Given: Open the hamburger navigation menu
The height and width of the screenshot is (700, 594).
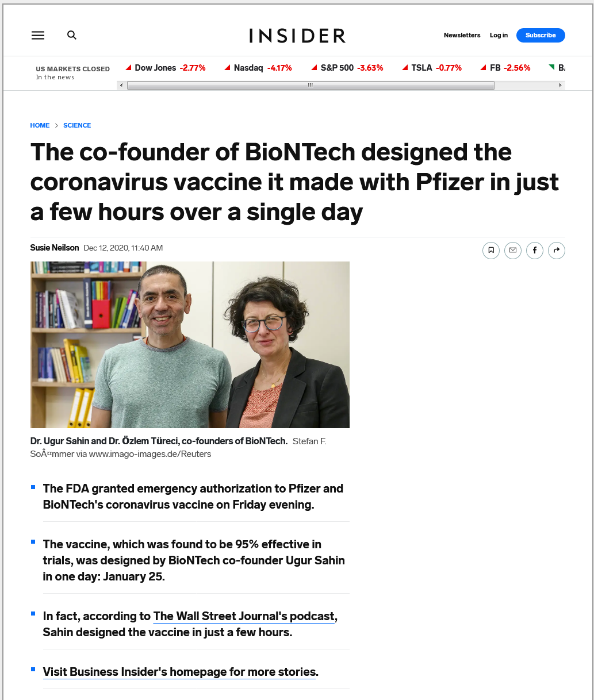Looking at the screenshot, I should [x=38, y=35].
